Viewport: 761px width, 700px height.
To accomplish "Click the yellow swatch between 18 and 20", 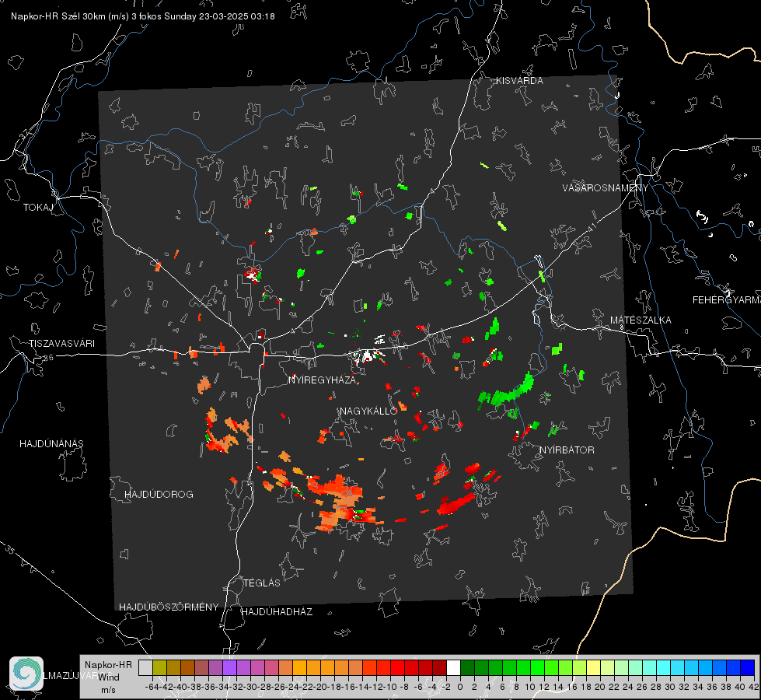I will 594,667.
